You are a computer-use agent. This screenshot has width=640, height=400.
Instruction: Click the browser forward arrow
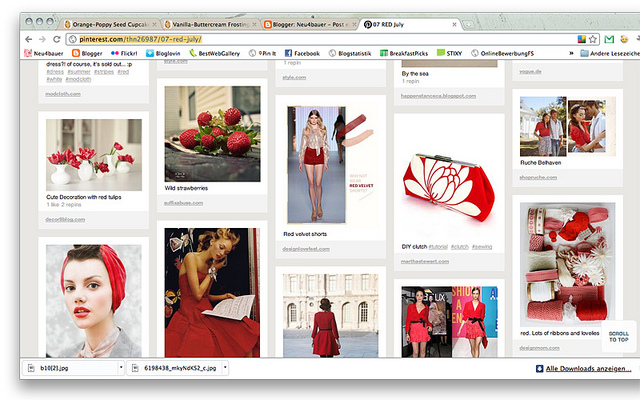pos(42,38)
